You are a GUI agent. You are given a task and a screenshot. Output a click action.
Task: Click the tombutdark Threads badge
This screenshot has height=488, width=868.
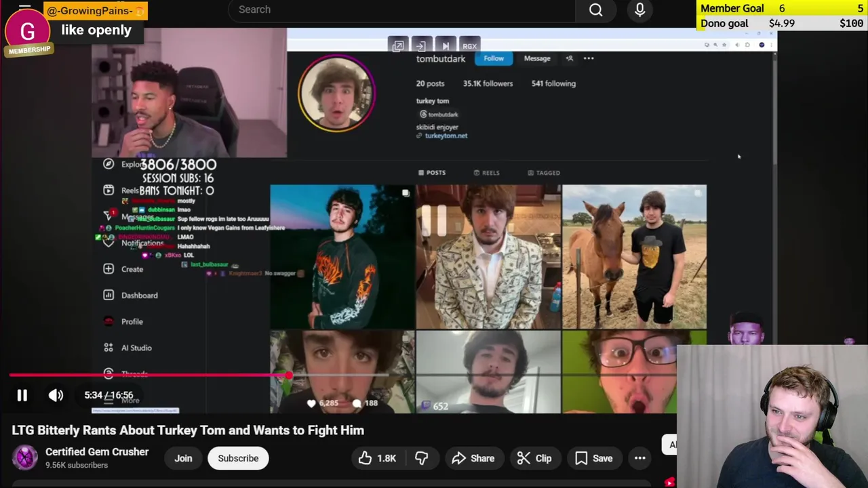[x=439, y=115]
